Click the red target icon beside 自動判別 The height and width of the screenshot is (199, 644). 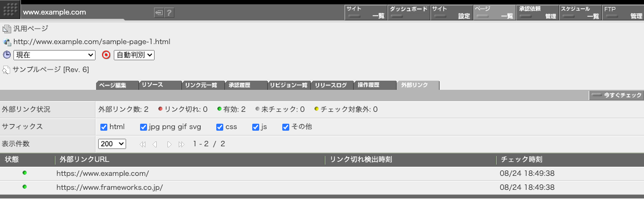[x=106, y=55]
